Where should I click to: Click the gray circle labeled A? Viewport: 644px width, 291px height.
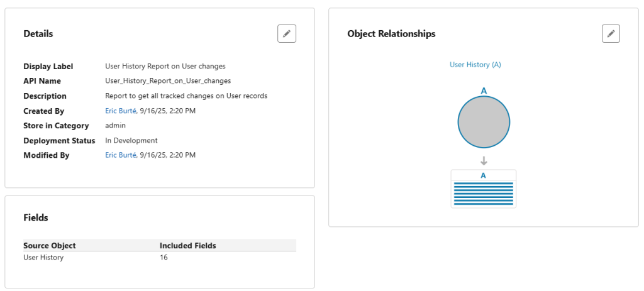point(484,122)
